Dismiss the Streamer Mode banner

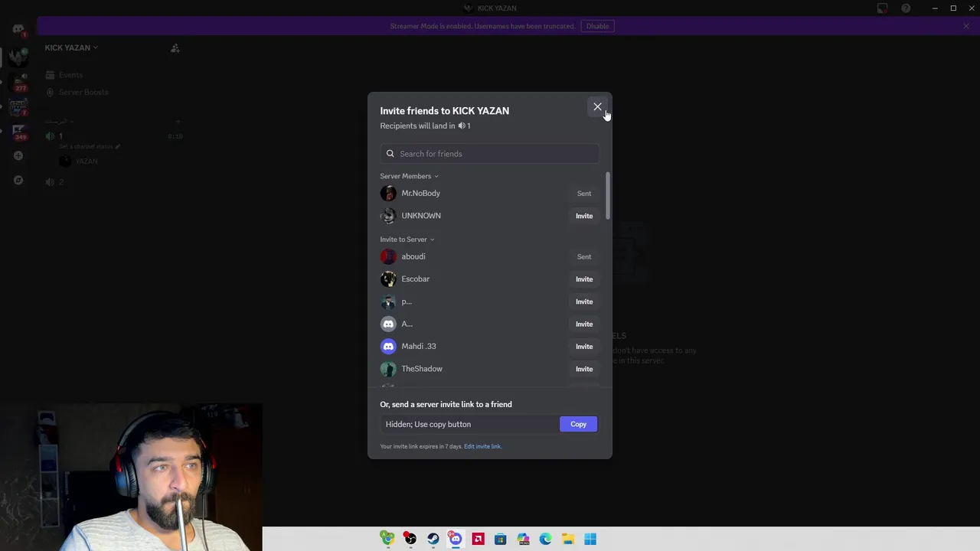coord(966,26)
